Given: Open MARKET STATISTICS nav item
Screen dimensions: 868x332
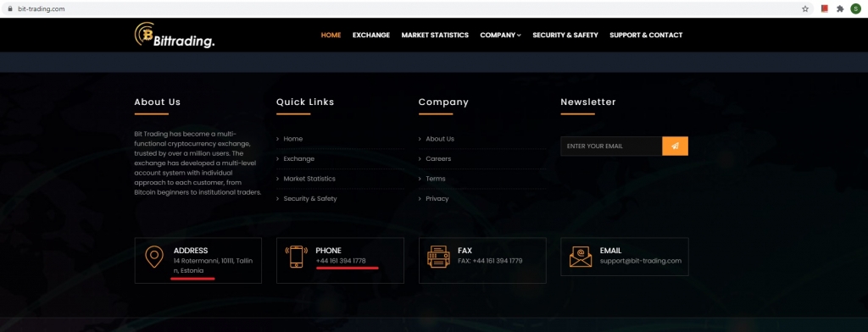Looking at the screenshot, I should pyautogui.click(x=435, y=35).
